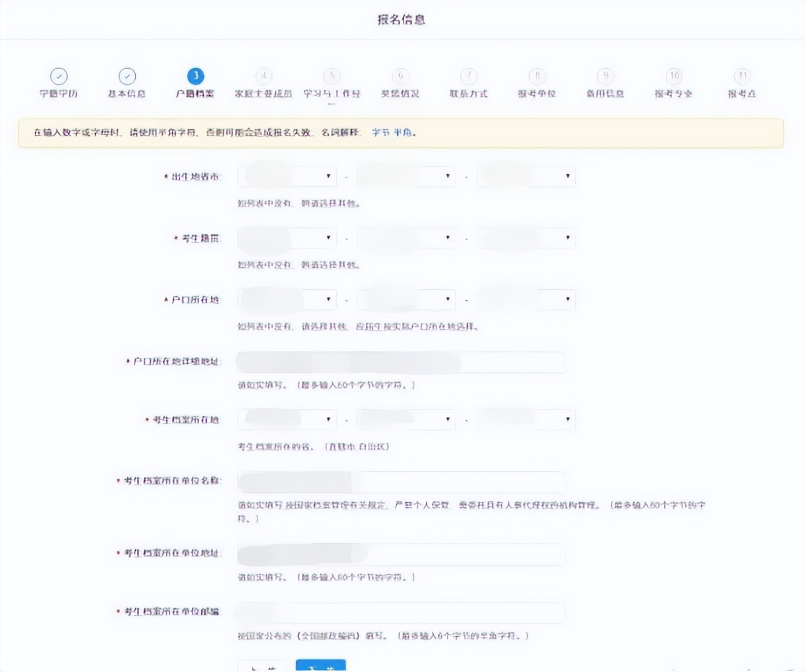Click the step 4 家庭主要成员 circle icon

(x=264, y=76)
